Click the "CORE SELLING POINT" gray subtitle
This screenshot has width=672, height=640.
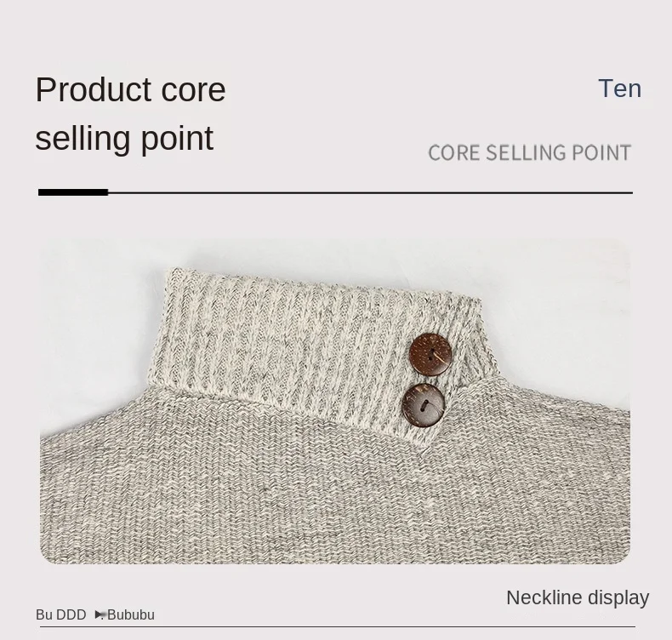pyautogui.click(x=529, y=153)
